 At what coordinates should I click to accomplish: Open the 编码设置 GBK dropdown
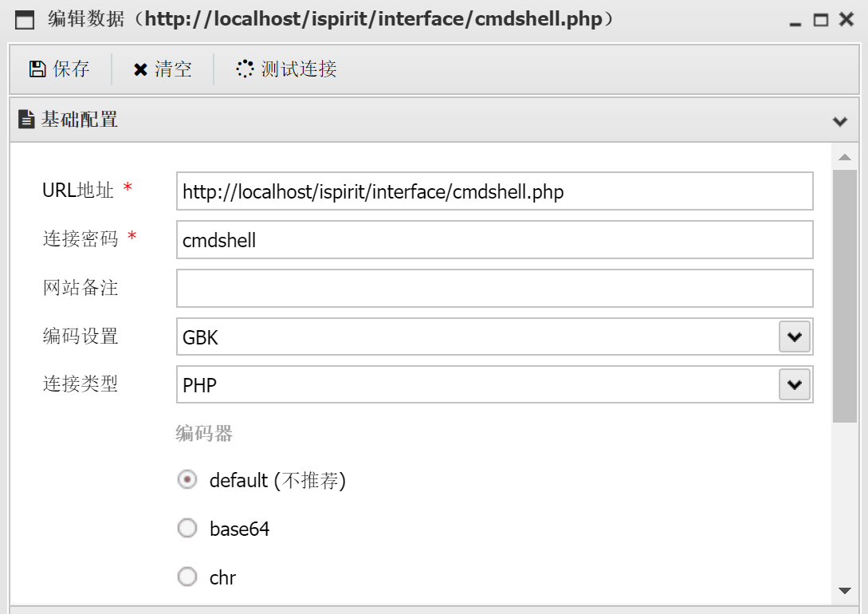coord(794,337)
